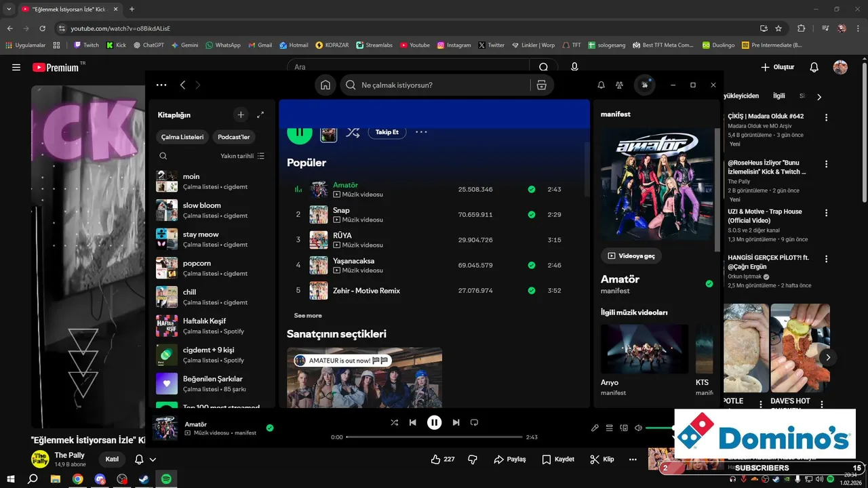Screen dimensions: 868x488
Task: Open the slow bloom playlist
Action: click(x=212, y=210)
